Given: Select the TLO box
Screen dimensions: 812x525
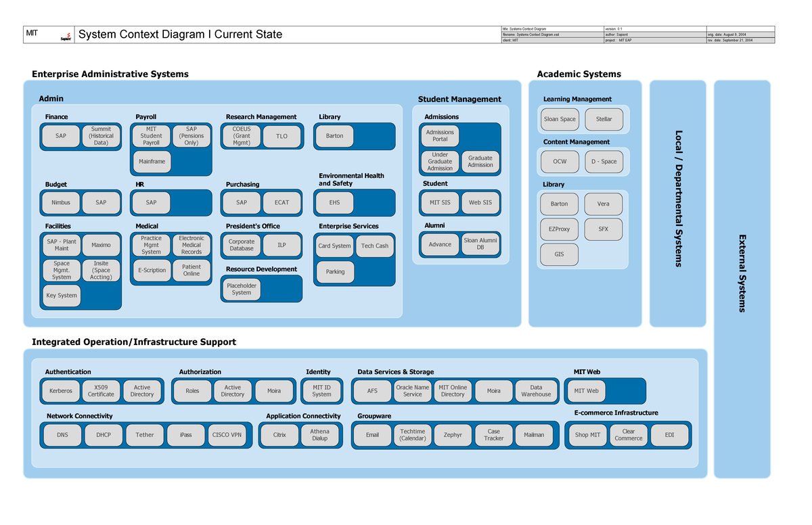Looking at the screenshot, I should 281,136.
